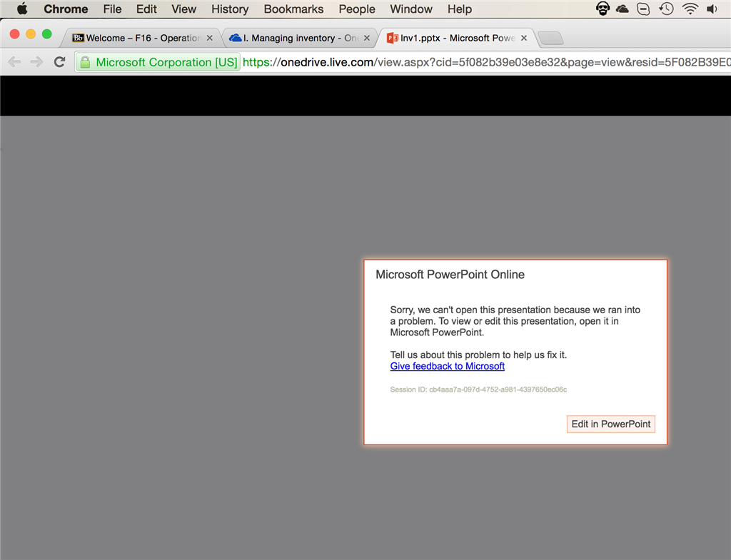Click the PowerPoint favicon on Inv1.pptx tab

pos(392,38)
